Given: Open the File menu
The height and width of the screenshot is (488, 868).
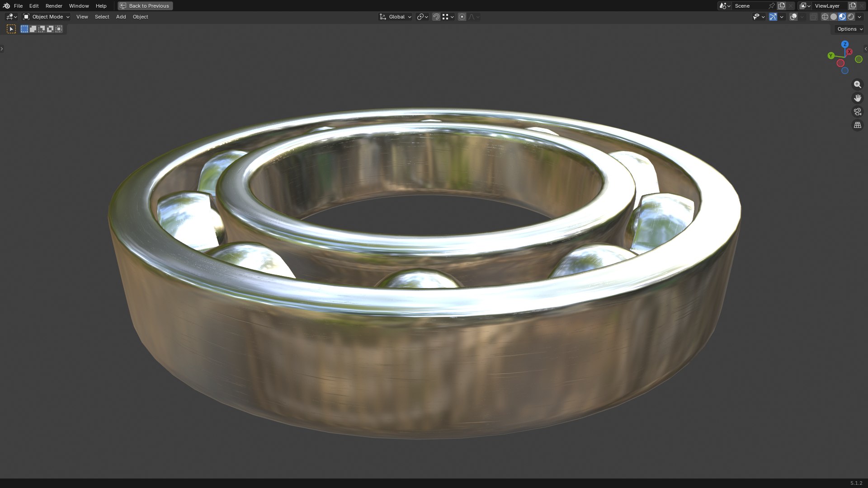Looking at the screenshot, I should click(18, 6).
